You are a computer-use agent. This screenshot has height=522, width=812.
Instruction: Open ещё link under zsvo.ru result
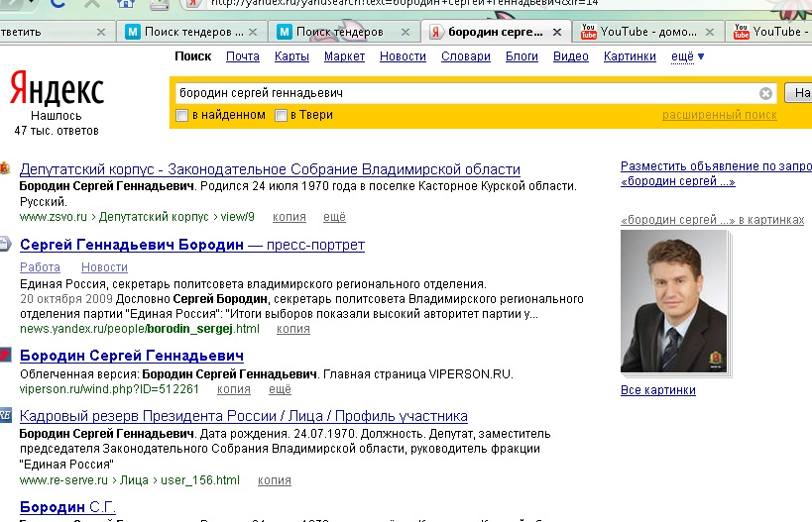(334, 217)
